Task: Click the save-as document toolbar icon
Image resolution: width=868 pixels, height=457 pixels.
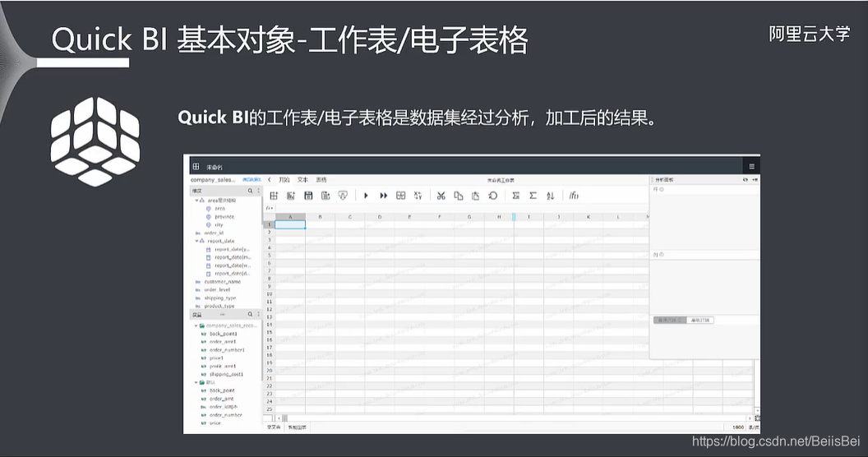Action: (x=325, y=196)
